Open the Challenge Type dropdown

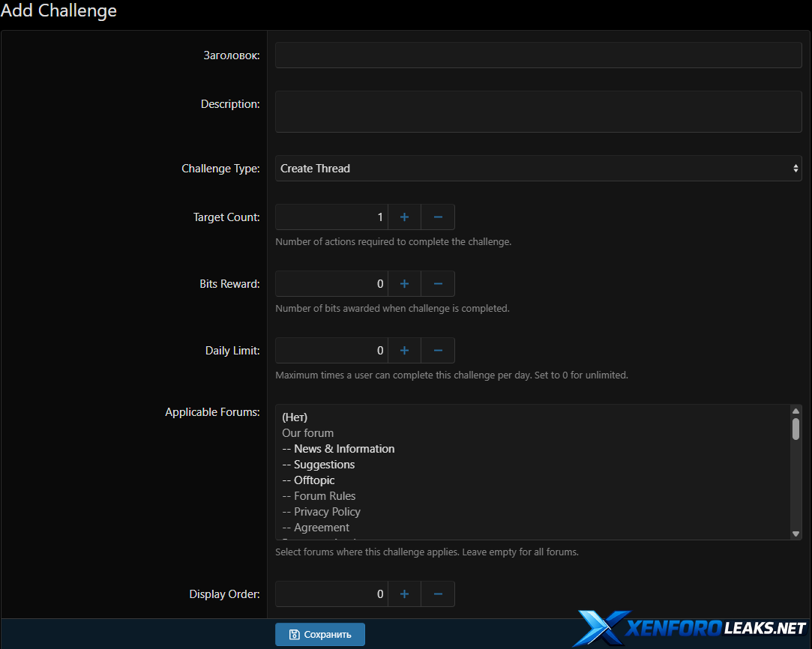pos(538,169)
